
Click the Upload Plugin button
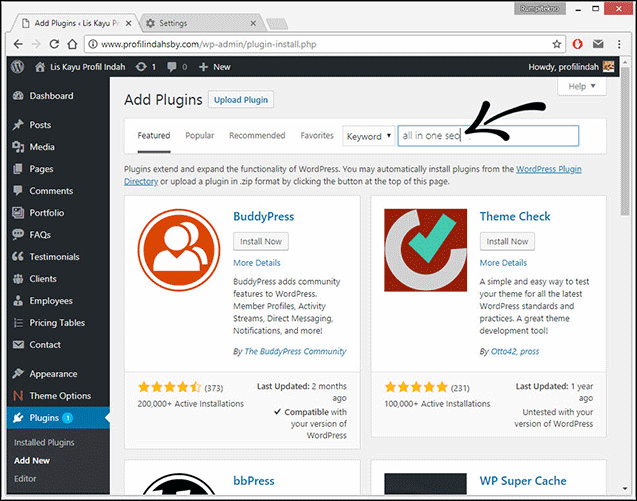pos(241,100)
